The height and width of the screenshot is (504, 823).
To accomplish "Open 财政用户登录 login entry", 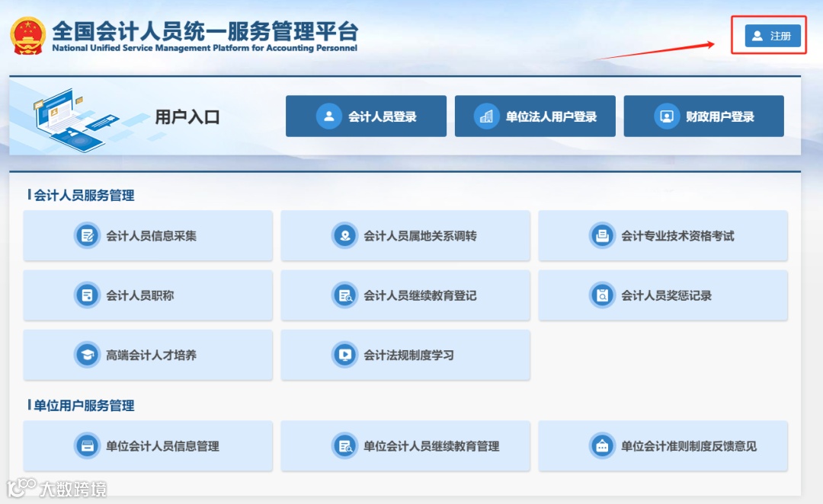I will point(704,116).
